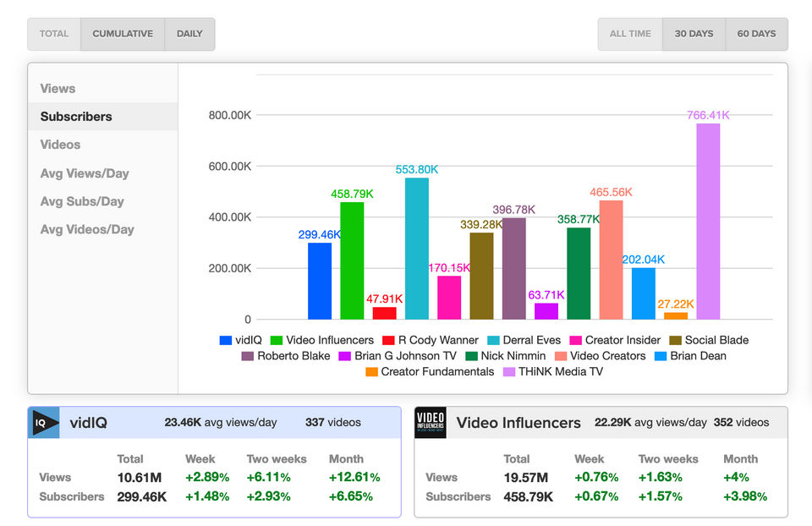Screen dimensions: 812x526
Task: Select the TOTAL view button
Action: point(54,34)
